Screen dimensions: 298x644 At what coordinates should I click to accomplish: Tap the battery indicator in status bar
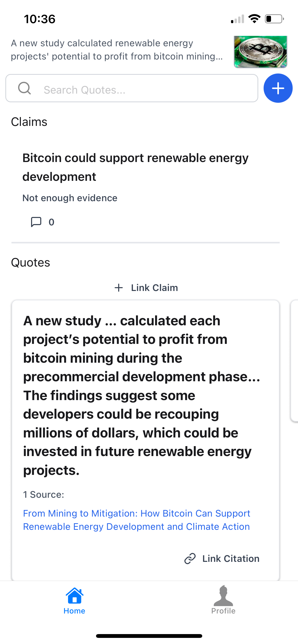click(x=274, y=19)
